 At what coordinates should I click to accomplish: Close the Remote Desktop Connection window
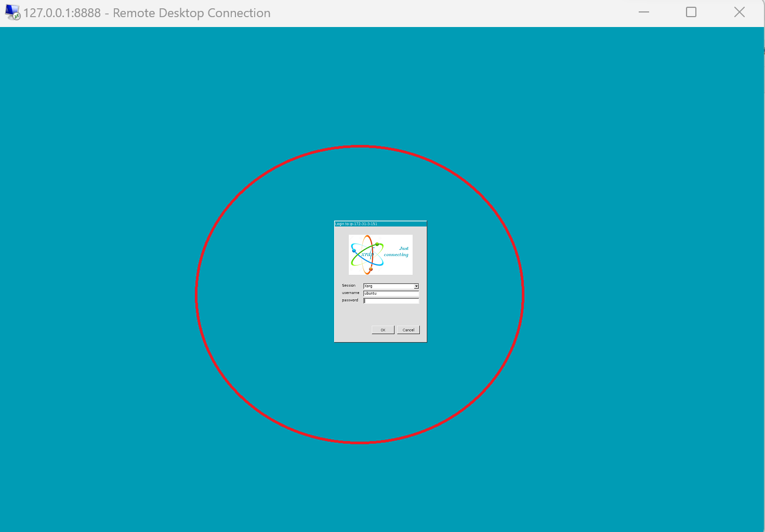(x=740, y=12)
